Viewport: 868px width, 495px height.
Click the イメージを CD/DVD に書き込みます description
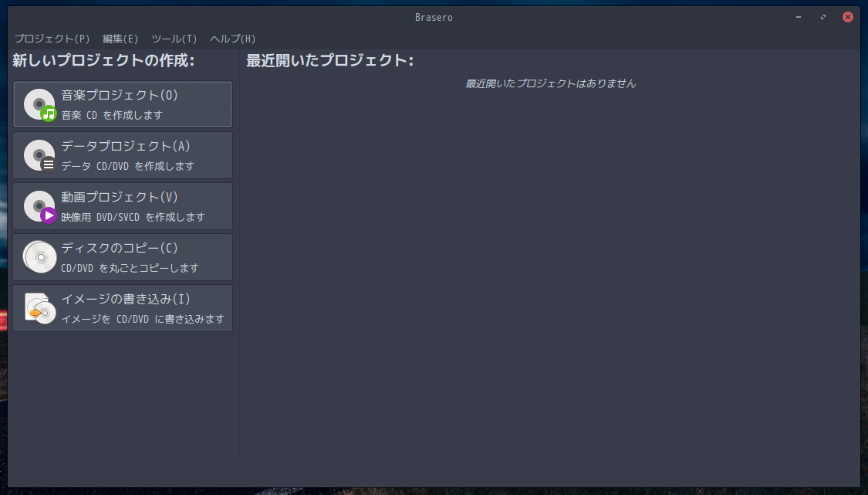pyautogui.click(x=143, y=319)
